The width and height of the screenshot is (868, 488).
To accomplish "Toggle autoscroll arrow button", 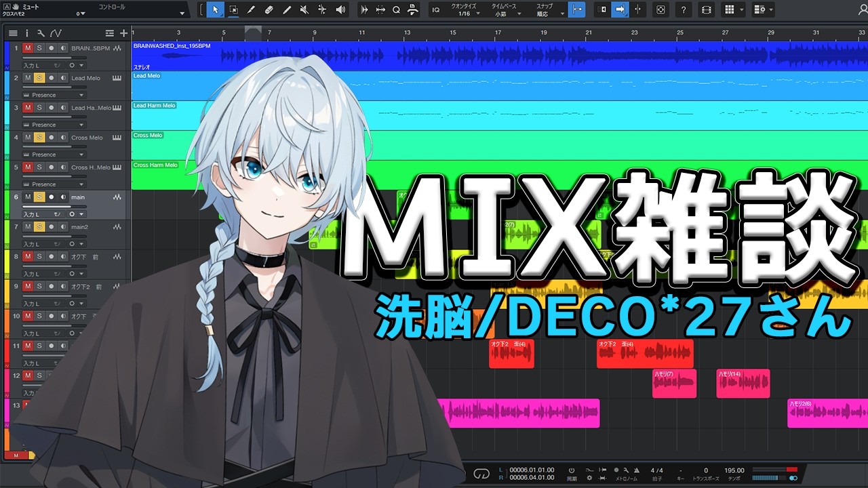I will click(620, 9).
